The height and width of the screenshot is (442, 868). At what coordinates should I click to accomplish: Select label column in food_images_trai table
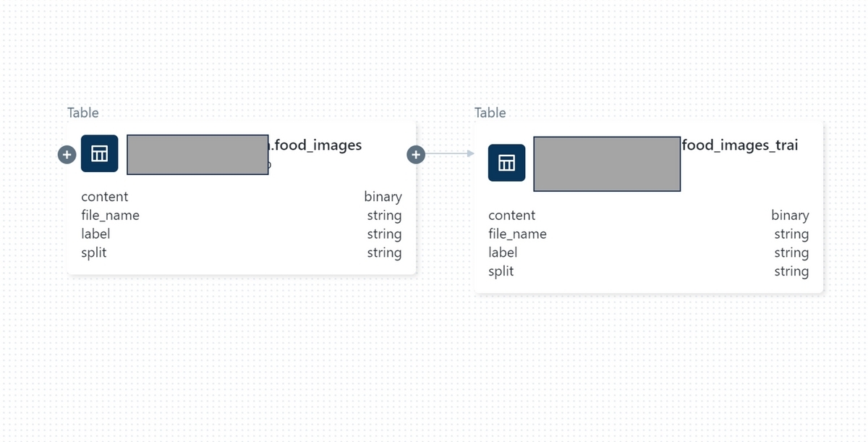pos(649,252)
